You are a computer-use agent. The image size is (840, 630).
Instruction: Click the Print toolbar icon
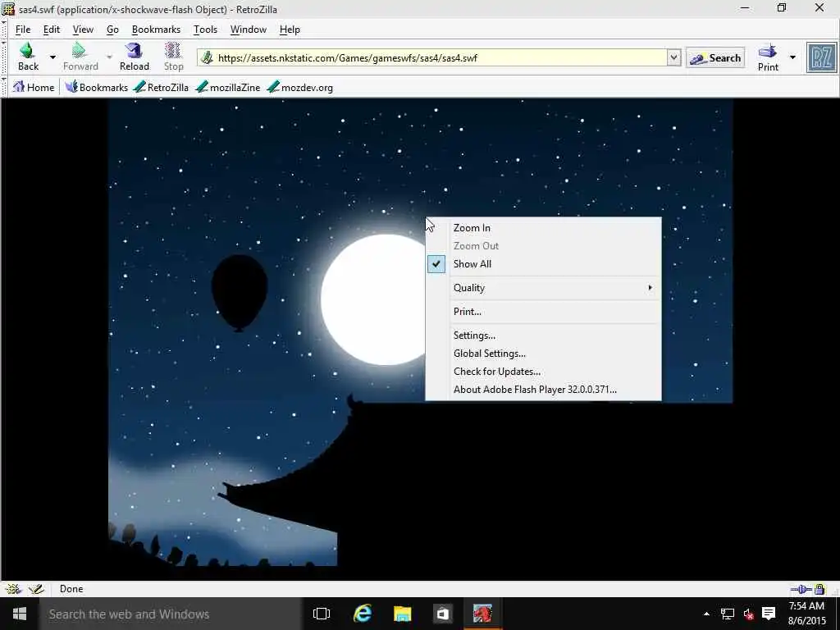768,57
